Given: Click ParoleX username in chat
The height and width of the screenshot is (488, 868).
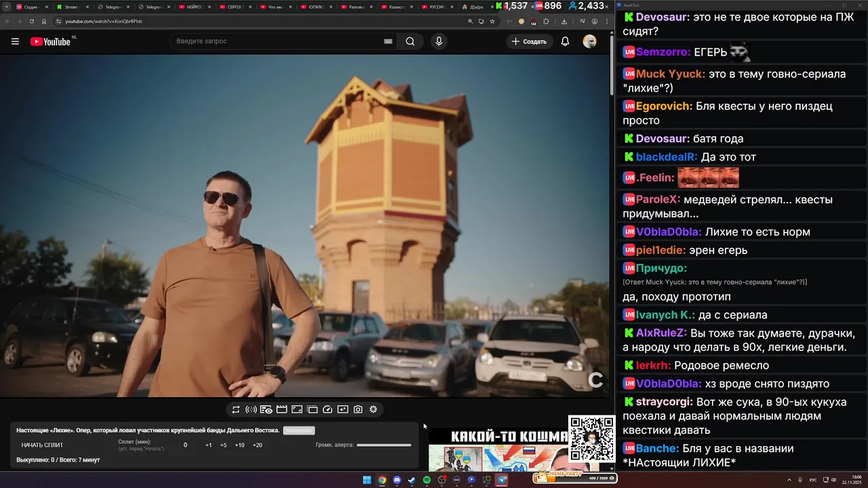Looking at the screenshot, I should pyautogui.click(x=658, y=200).
